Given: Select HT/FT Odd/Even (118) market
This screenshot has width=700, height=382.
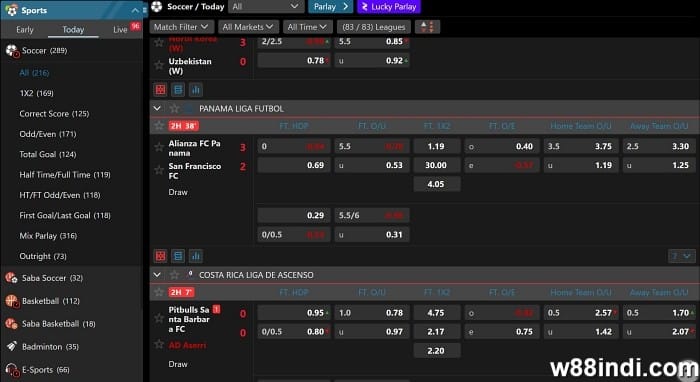Looking at the screenshot, I should click(60, 195).
